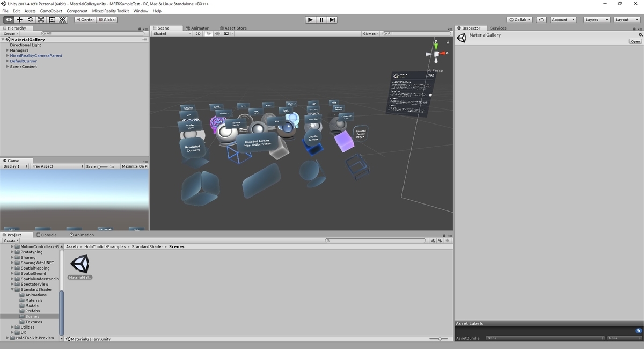Toggle scene lighting sun icon
Image resolution: width=644 pixels, height=349 pixels.
click(209, 34)
